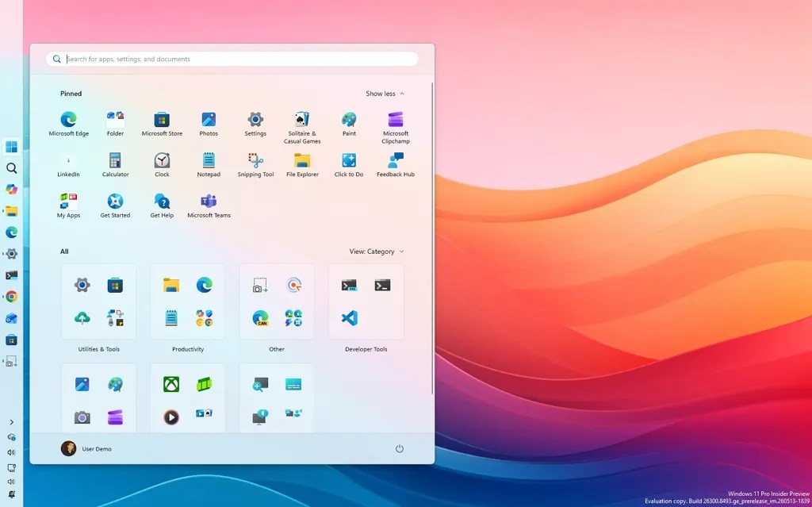Launch the Get Started app

pyautogui.click(x=115, y=205)
